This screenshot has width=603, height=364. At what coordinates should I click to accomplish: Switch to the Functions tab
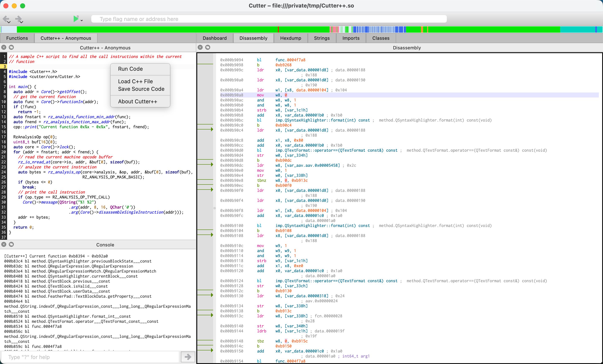tap(17, 38)
